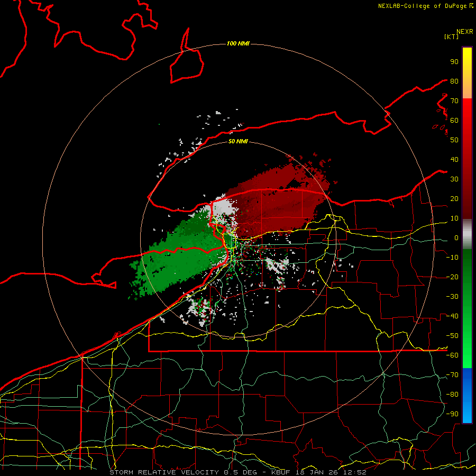Click the positive 20 value on the scale

(x=454, y=198)
